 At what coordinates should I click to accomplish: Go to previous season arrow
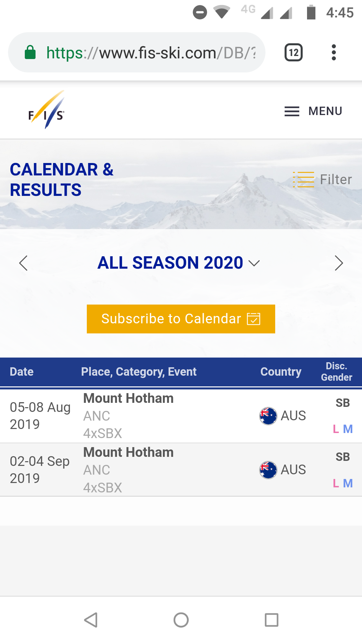coord(23,263)
